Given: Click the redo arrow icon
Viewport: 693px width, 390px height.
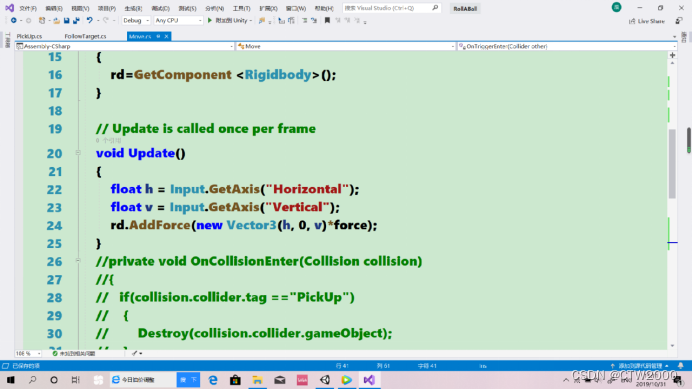Looking at the screenshot, I should coord(106,20).
